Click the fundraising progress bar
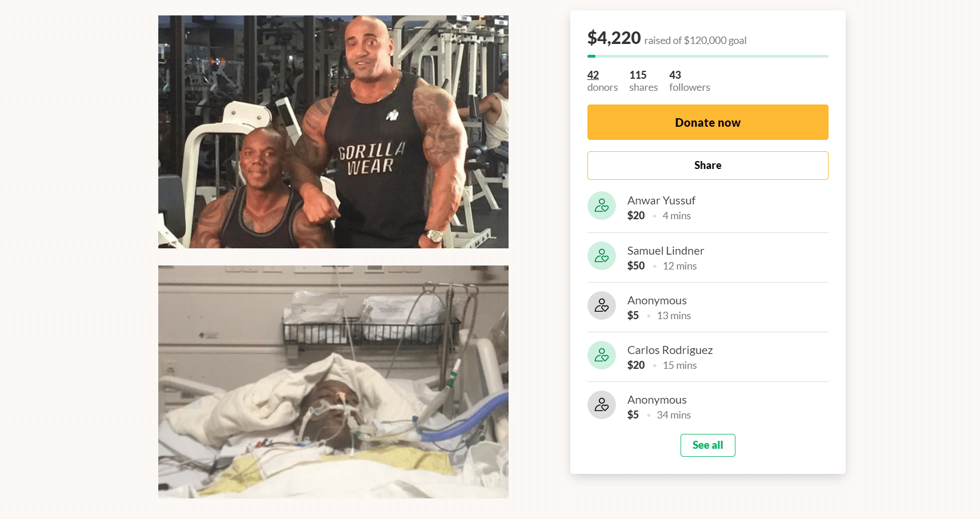The height and width of the screenshot is (519, 980). (707, 56)
